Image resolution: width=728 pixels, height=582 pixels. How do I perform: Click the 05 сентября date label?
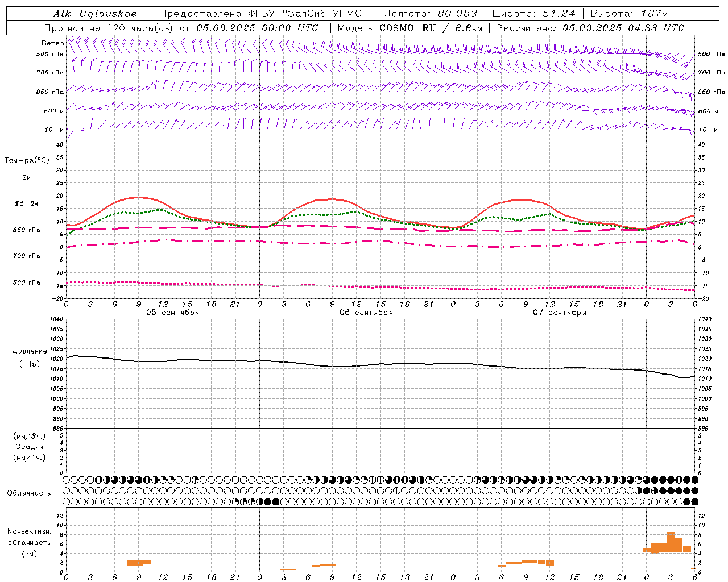(172, 313)
